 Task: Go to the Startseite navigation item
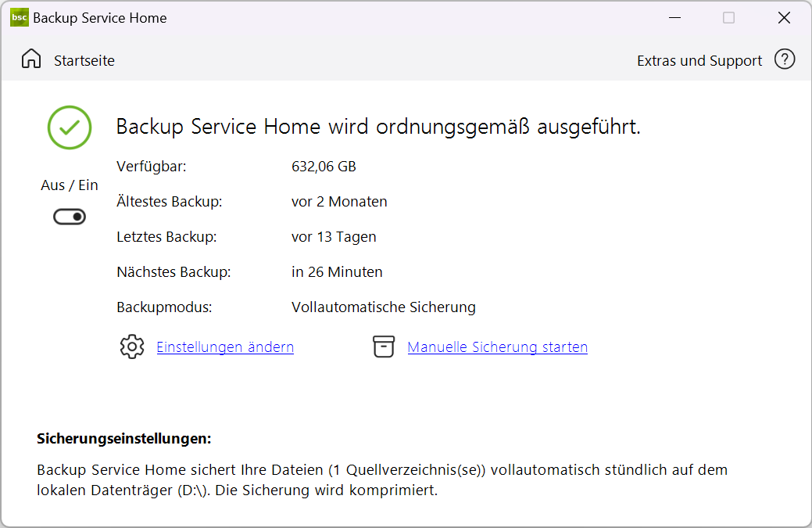point(84,60)
